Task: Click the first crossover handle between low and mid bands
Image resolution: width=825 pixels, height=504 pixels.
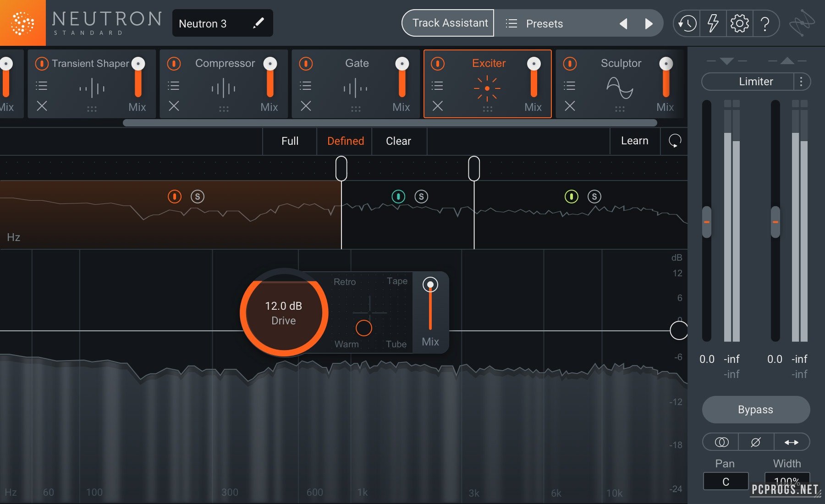Action: coord(341,168)
